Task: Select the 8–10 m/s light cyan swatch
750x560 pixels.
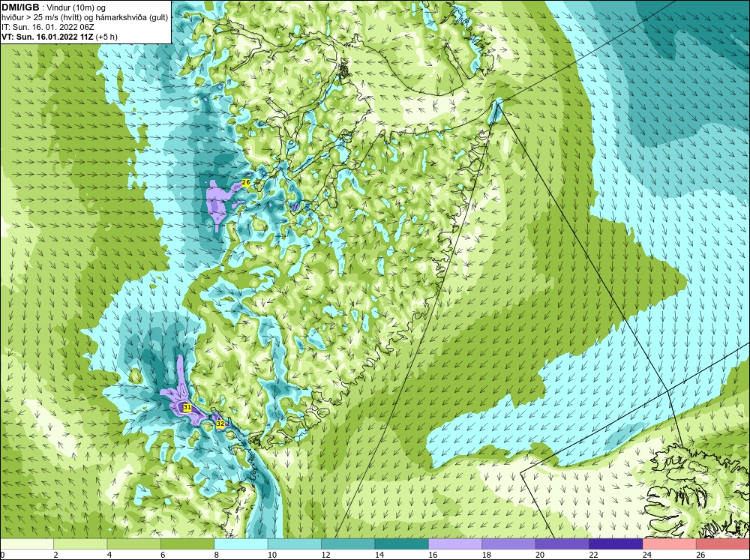Action: coord(241,544)
